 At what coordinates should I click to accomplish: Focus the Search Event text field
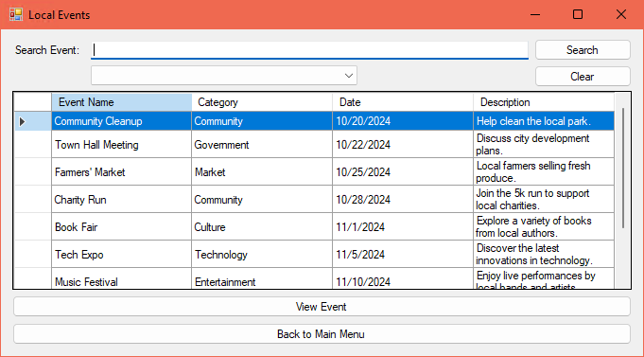(x=309, y=50)
